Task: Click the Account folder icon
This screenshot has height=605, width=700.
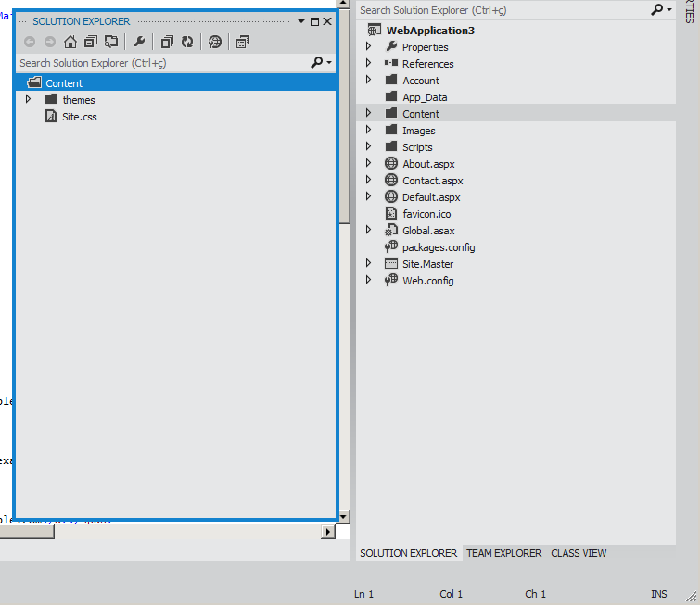Action: (391, 80)
